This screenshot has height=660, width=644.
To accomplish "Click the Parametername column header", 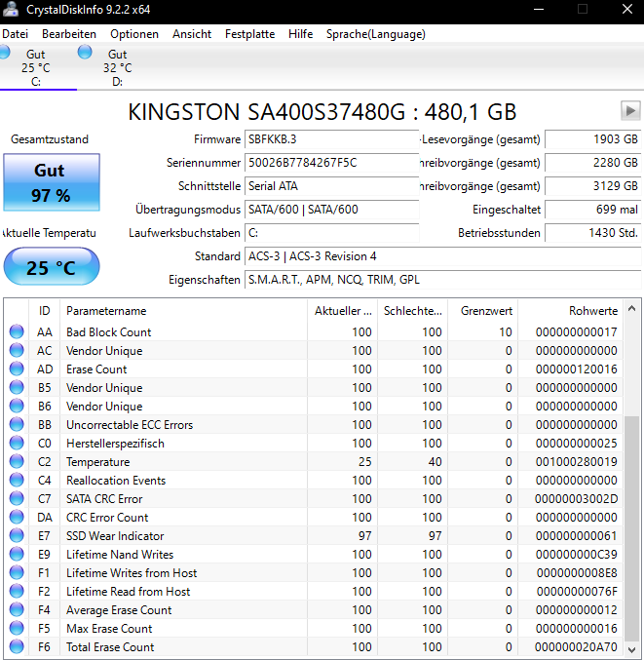I will point(183,311).
